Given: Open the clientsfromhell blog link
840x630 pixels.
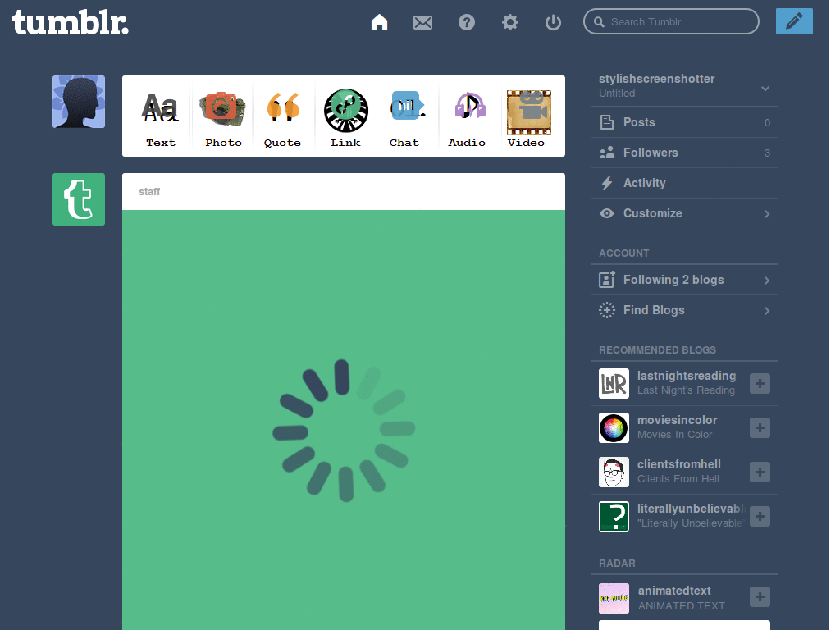Looking at the screenshot, I should point(678,464).
